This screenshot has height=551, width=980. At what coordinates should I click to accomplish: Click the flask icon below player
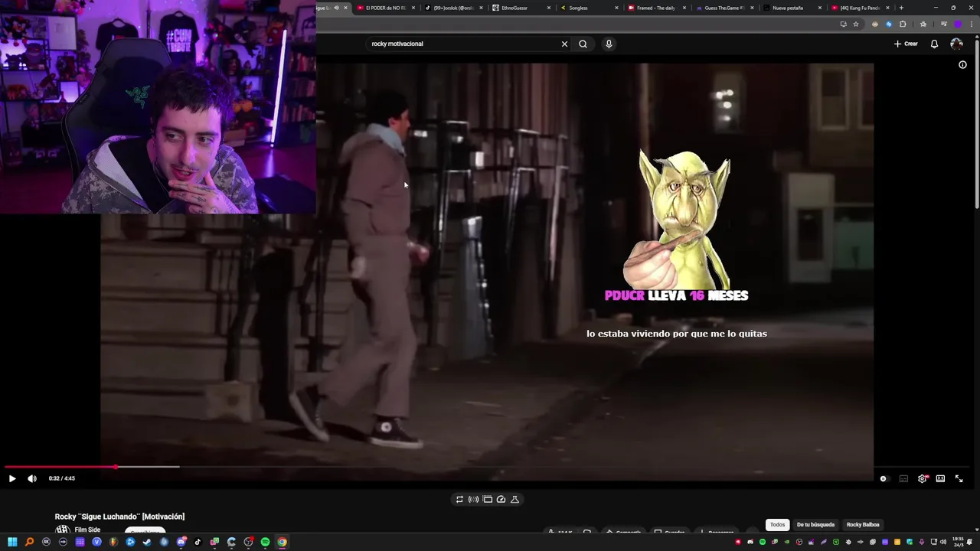514,499
